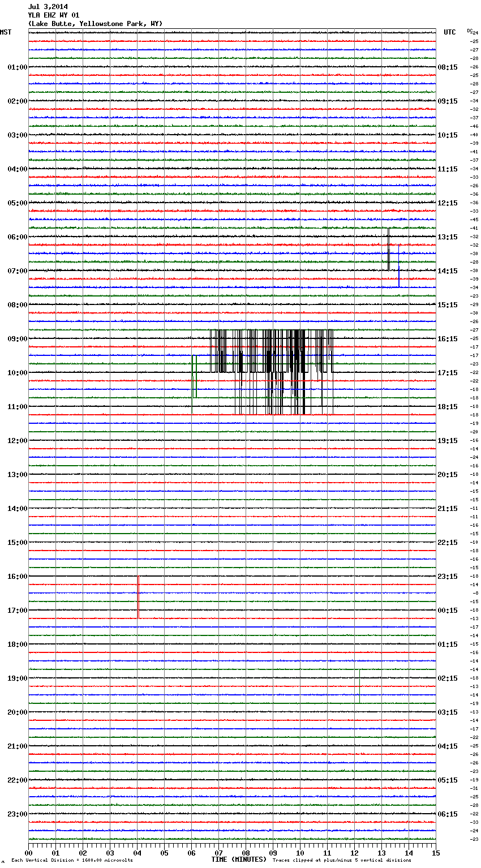Viewport: 481px width, 868px height.
Task: Click the "08:00" MST row label
Action: coord(18,305)
